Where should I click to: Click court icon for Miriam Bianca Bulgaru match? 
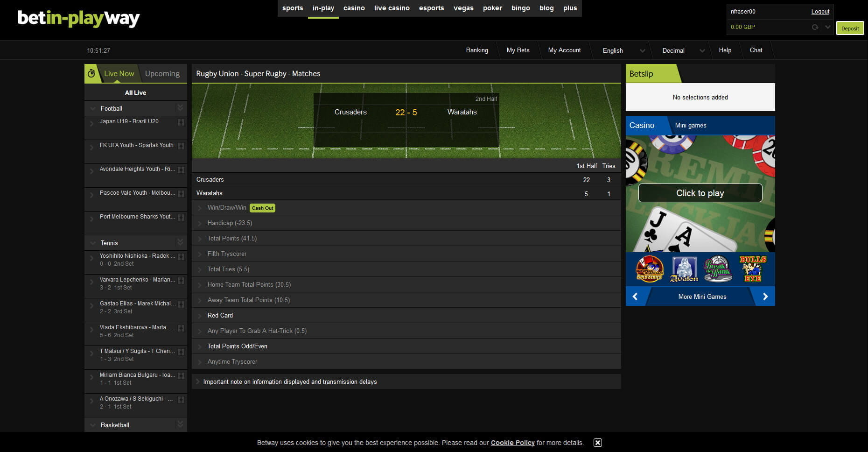point(181,376)
